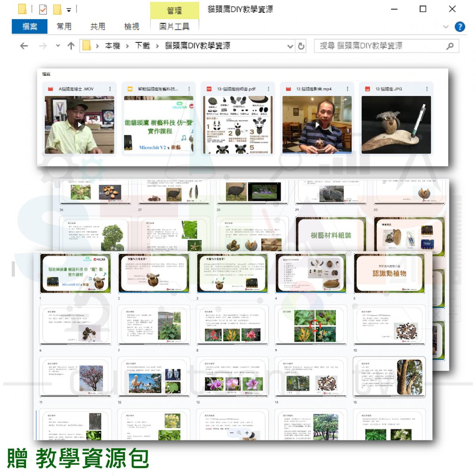Select slide 13 with orchid flower photos

click(232, 377)
